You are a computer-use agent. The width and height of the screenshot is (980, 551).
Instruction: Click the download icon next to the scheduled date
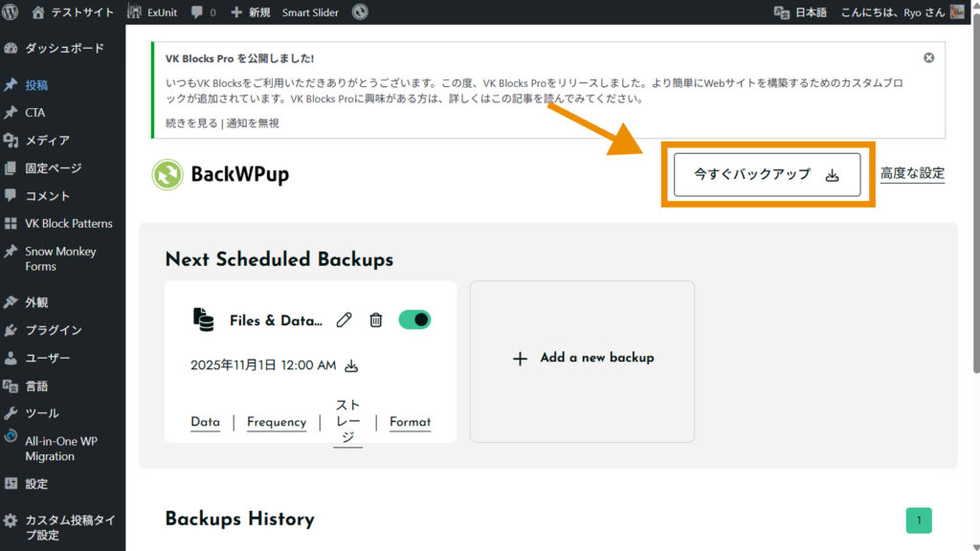point(351,365)
